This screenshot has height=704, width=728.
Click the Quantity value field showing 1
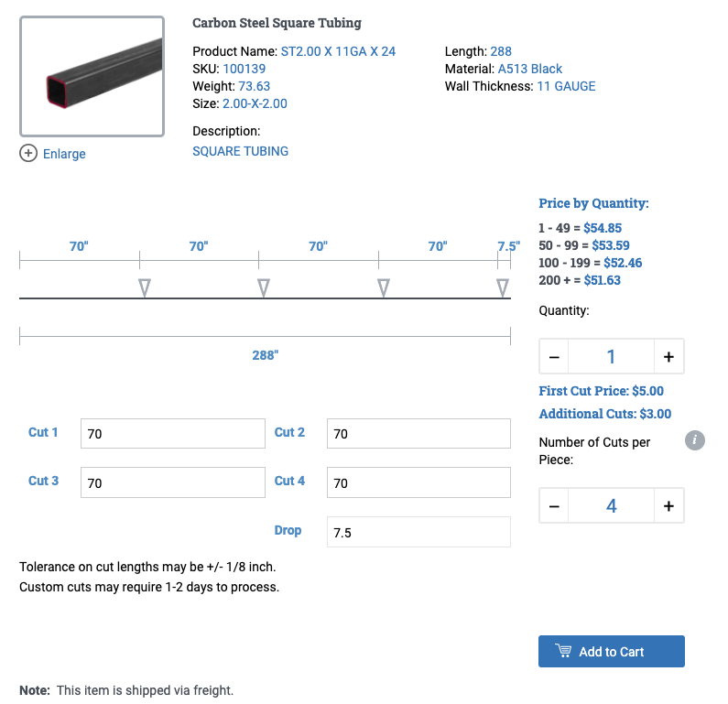pos(611,356)
